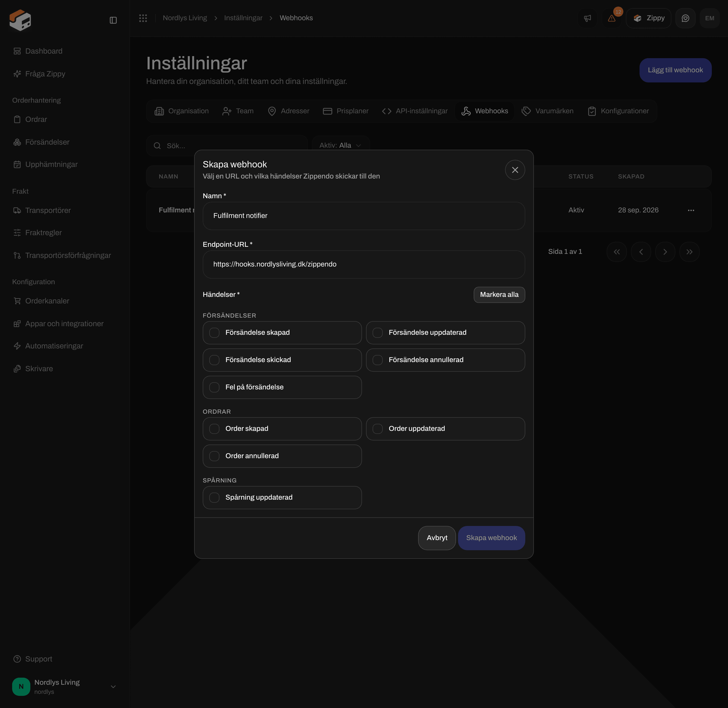This screenshot has width=728, height=708.
Task: Go to next page arrow
Action: tap(665, 252)
